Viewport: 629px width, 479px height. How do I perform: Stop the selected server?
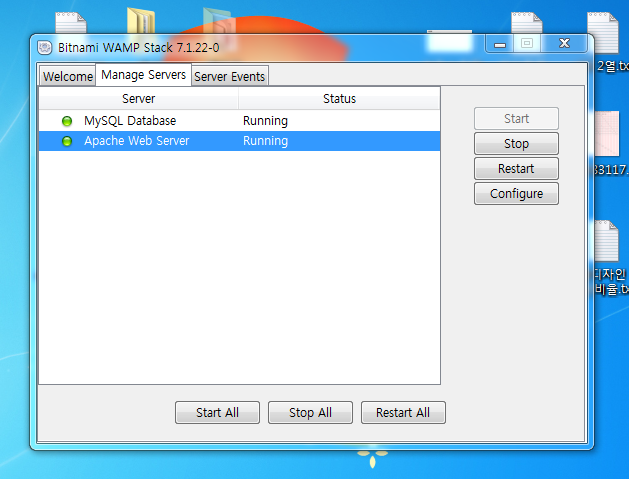pos(516,144)
